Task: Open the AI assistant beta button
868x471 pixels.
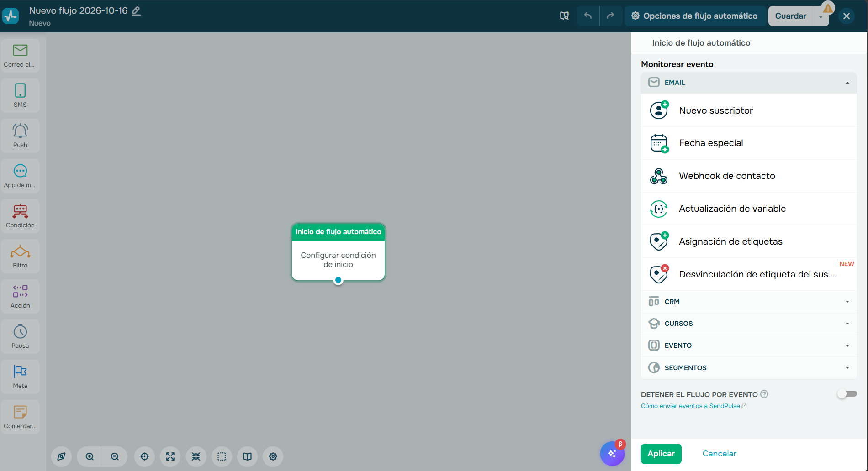Action: coord(612,453)
